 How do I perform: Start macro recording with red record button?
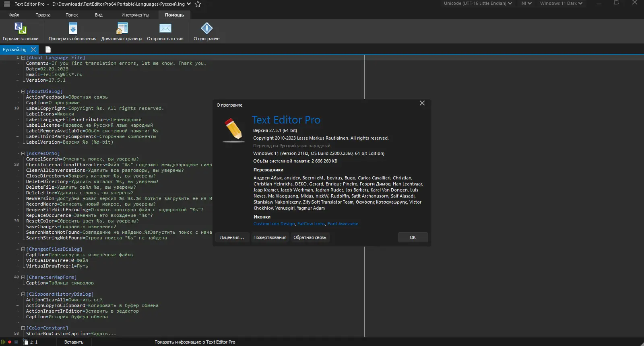click(10, 342)
